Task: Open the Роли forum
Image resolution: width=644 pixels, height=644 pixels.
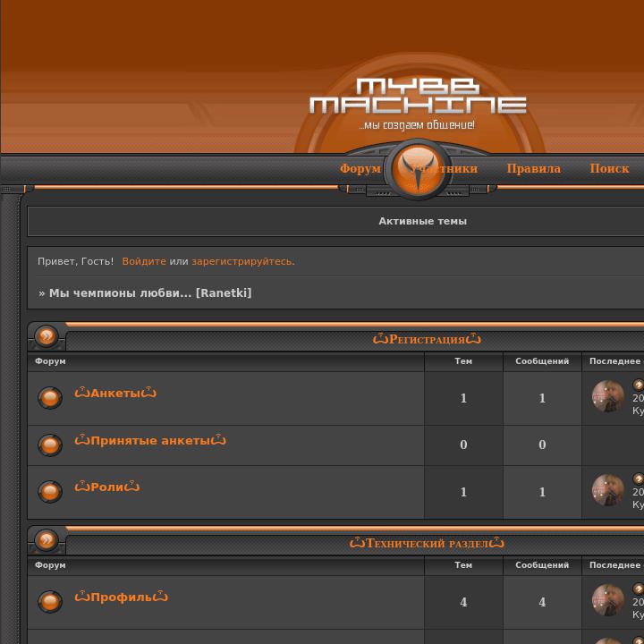Action: point(107,487)
